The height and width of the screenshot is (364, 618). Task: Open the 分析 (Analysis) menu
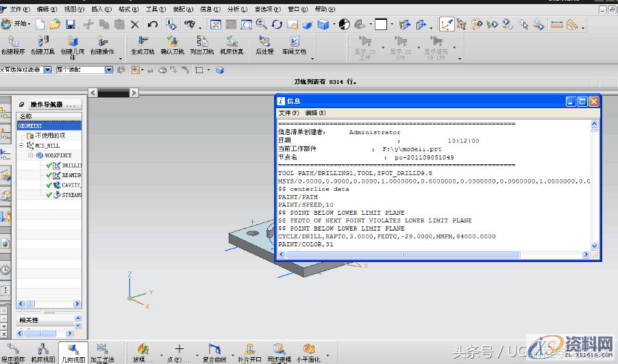(236, 10)
